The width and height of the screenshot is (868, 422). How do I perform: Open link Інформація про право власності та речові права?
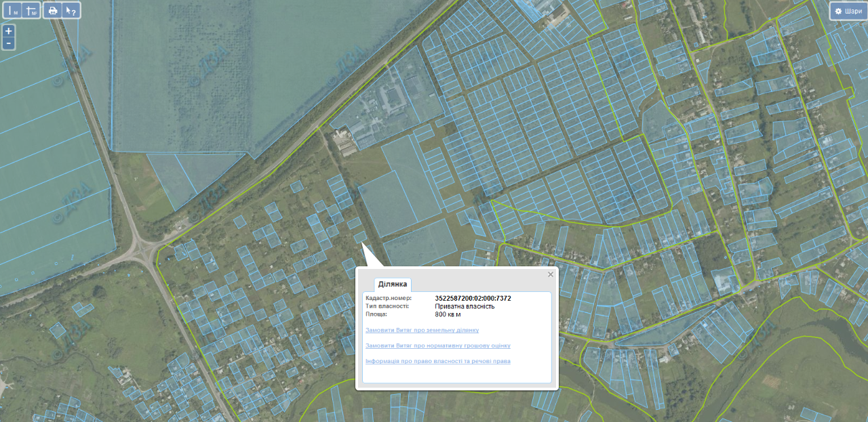click(438, 361)
